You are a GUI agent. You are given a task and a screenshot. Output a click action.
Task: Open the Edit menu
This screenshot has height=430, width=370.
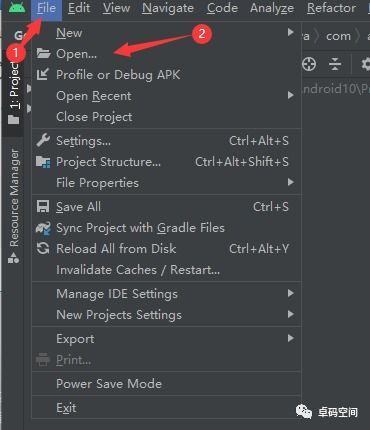click(79, 8)
